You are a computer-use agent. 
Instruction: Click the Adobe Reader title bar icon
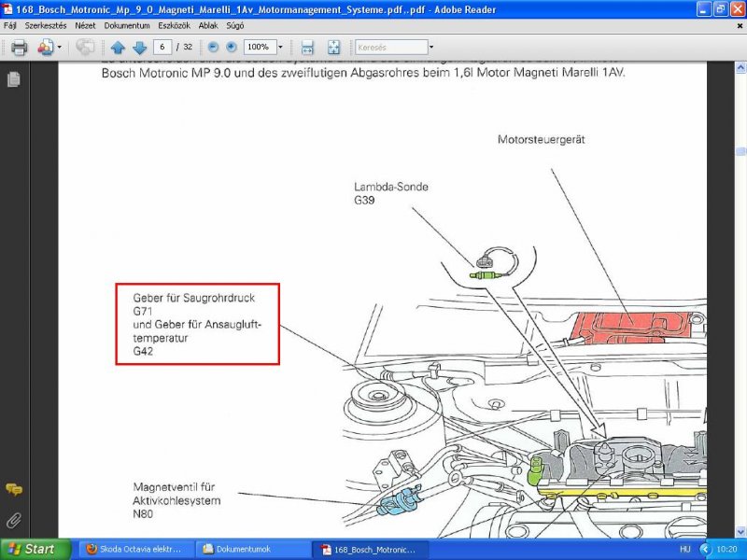(x=7, y=9)
